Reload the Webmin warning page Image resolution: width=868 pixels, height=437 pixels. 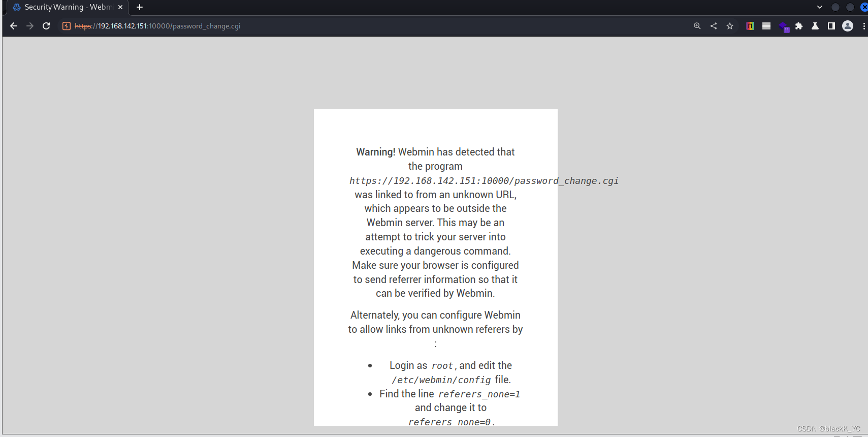(x=46, y=26)
